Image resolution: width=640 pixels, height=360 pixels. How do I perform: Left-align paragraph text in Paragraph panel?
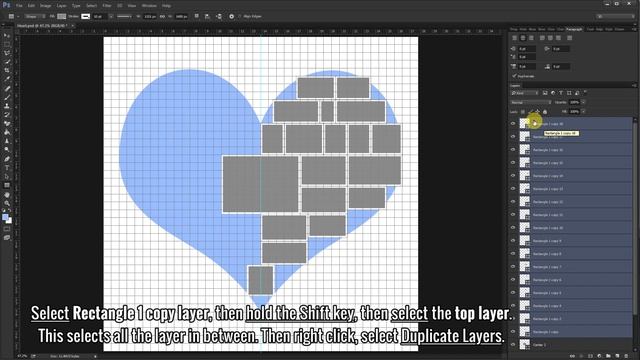[x=514, y=38]
